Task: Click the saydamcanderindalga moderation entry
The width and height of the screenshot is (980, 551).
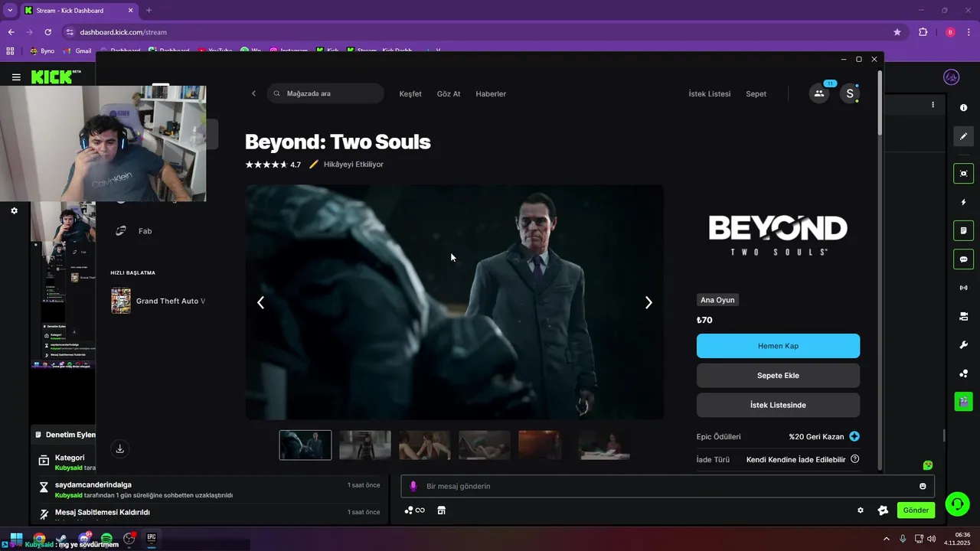Action: [x=208, y=490]
